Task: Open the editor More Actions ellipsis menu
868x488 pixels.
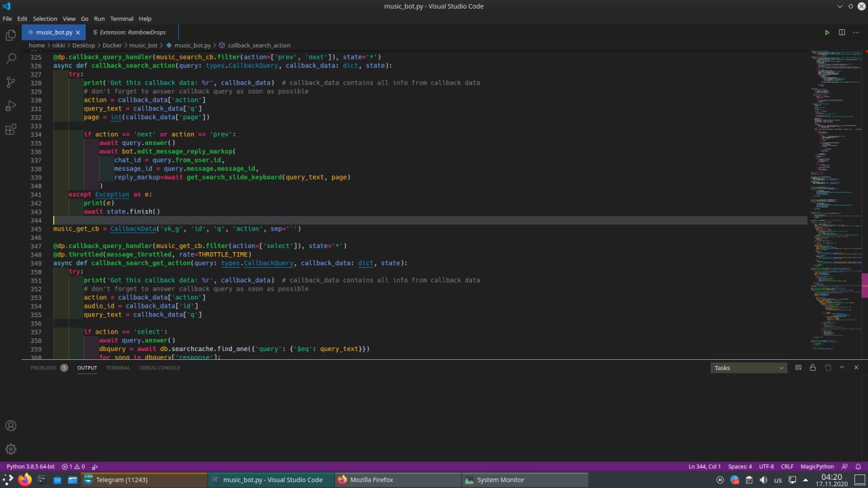Action: [856, 33]
